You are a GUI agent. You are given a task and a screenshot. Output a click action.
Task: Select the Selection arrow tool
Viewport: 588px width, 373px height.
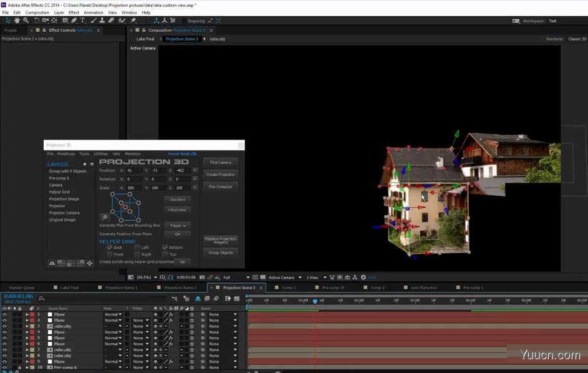coord(8,21)
